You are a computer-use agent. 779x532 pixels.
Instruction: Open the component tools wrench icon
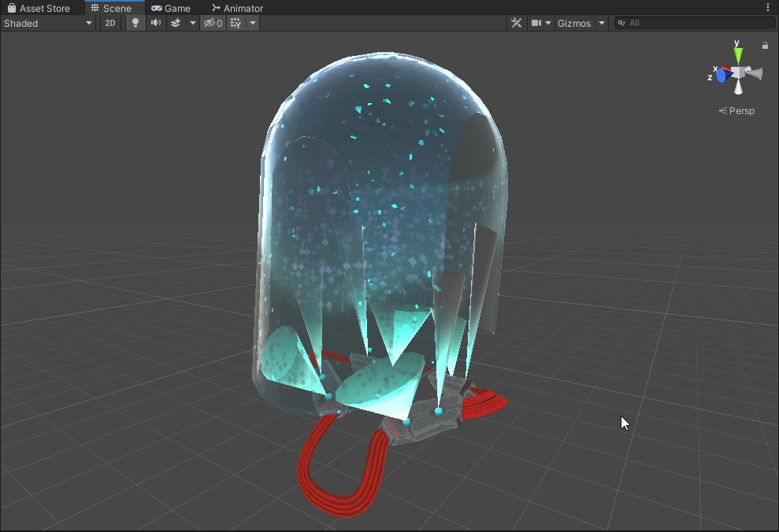pos(517,23)
